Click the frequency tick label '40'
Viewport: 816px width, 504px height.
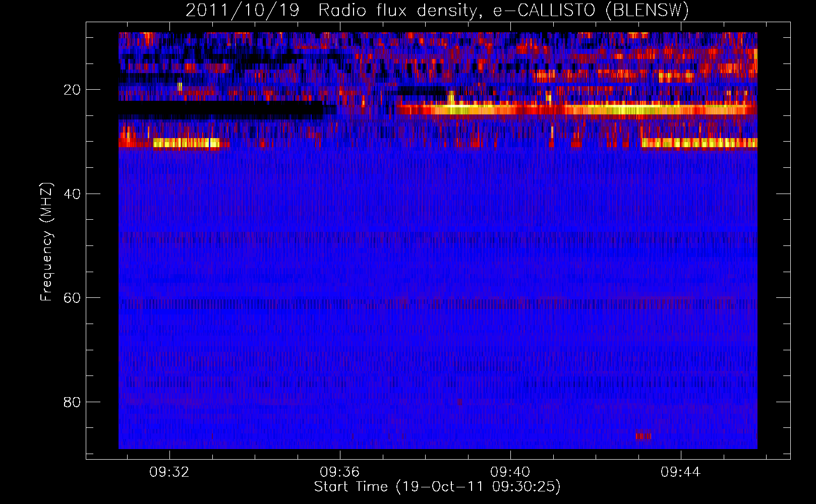click(x=72, y=194)
